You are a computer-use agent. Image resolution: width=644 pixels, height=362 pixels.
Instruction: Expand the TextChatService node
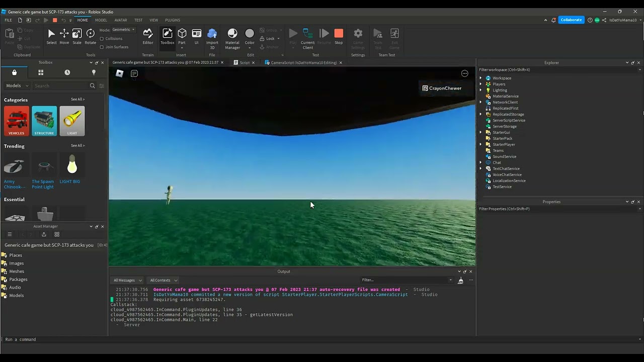480,169
